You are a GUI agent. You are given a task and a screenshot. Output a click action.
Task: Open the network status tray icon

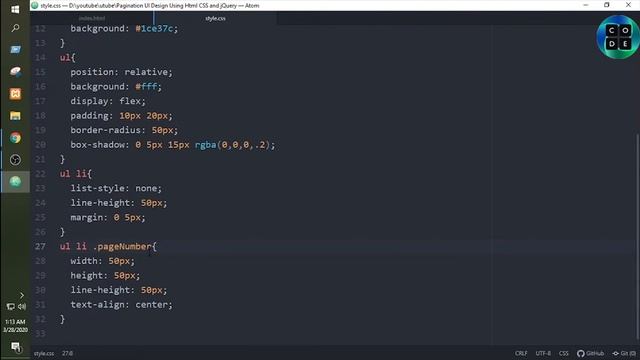coord(11,306)
